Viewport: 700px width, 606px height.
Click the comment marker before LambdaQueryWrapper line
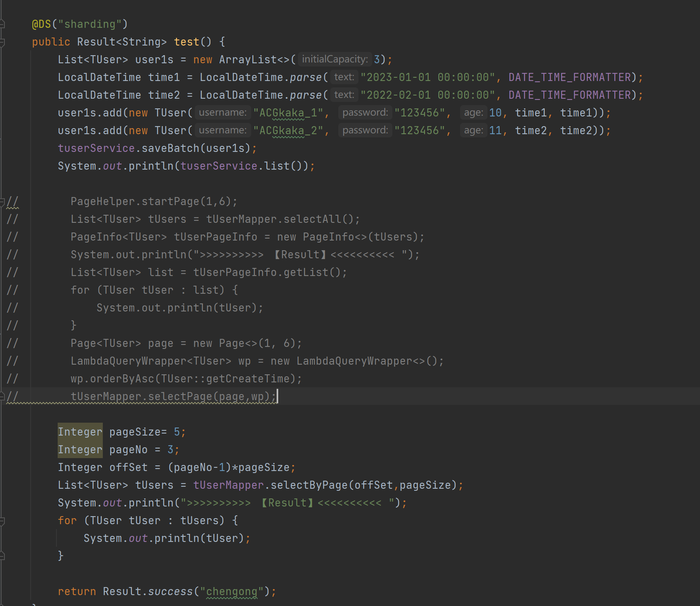(12, 361)
